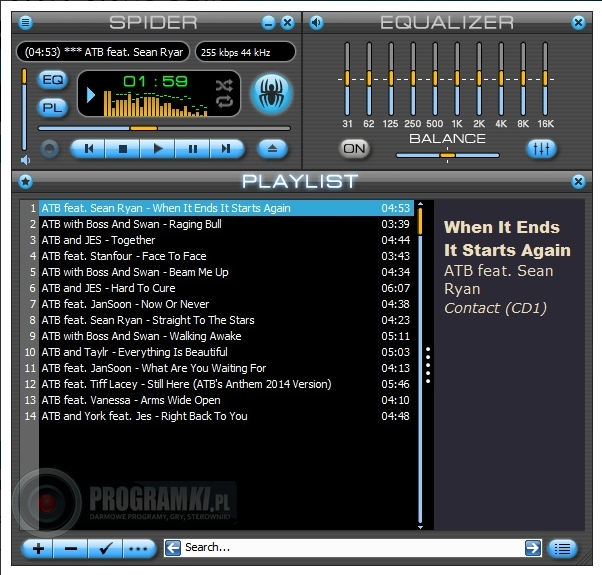Screen dimensions: 602x575
Task: Adjust the 4K equalizer band
Action: point(501,79)
